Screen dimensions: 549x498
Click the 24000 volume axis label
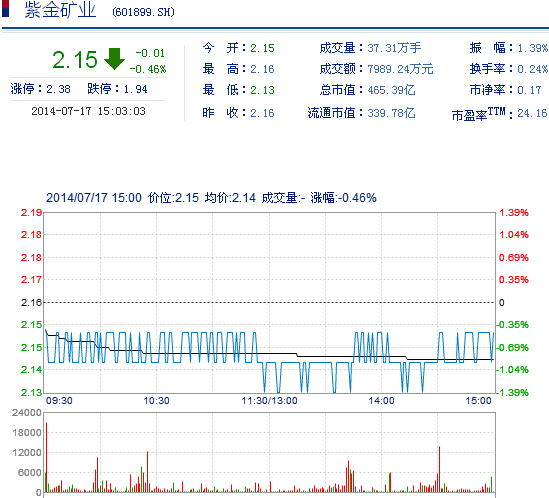(27, 413)
